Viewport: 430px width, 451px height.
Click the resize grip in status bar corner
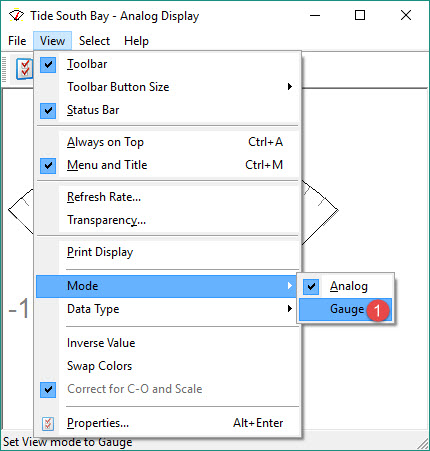point(423,443)
